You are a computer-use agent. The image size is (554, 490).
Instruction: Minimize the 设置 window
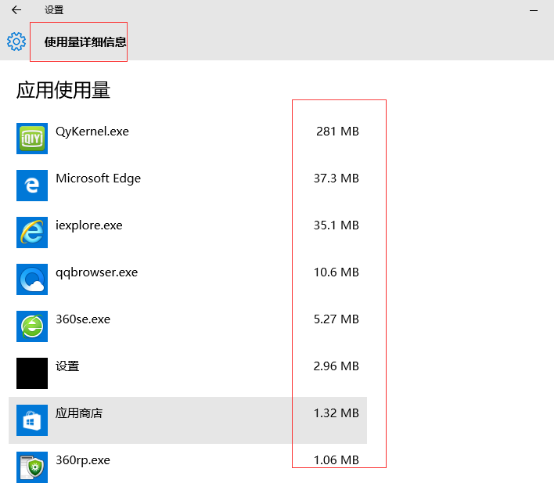[534, 10]
